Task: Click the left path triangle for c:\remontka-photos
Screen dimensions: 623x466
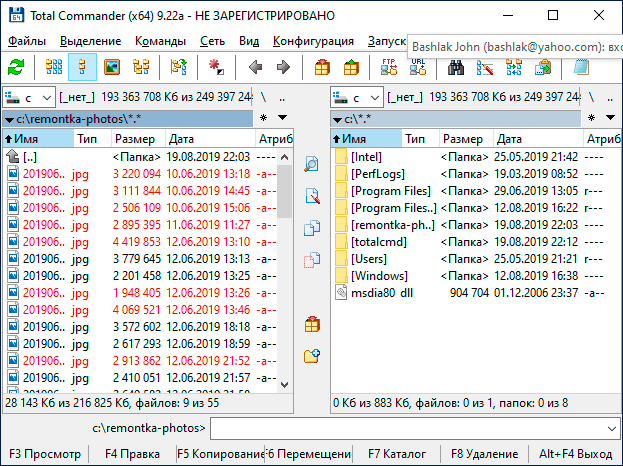Action: pyautogui.click(x=10, y=120)
